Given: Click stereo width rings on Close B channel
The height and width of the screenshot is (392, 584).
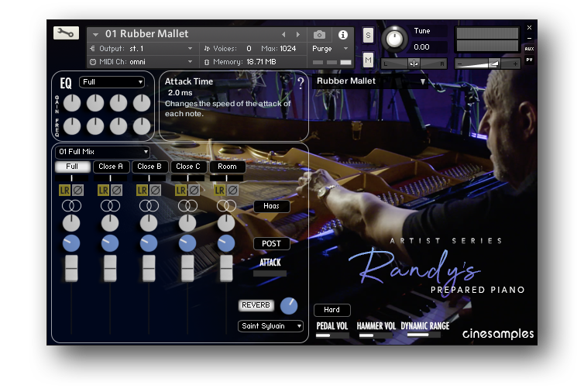Looking at the screenshot, I should point(149,206).
